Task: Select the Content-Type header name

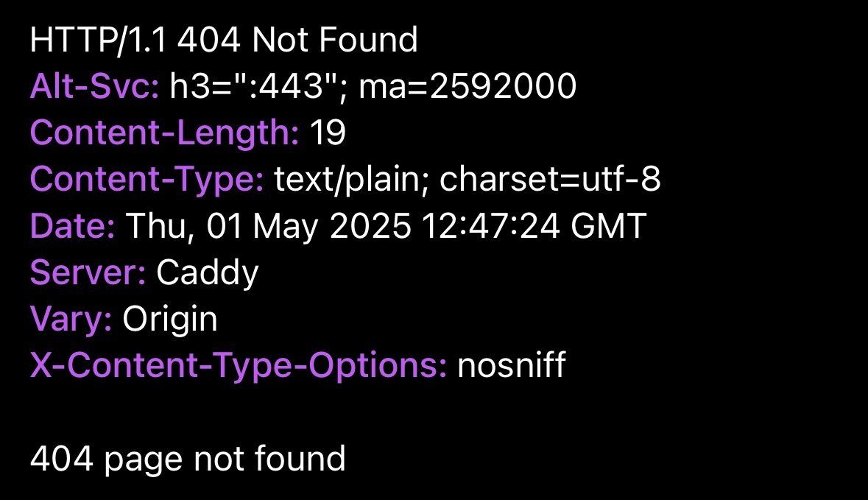Action: click(x=147, y=180)
